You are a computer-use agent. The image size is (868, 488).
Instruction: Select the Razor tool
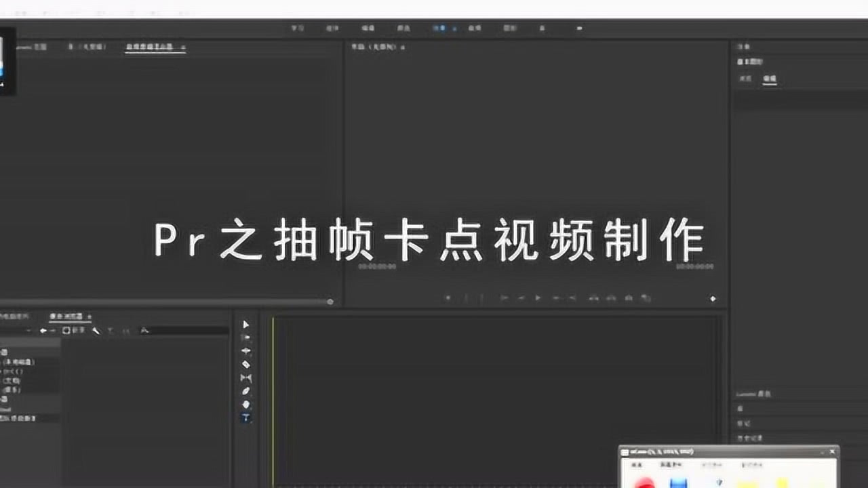[x=245, y=365]
